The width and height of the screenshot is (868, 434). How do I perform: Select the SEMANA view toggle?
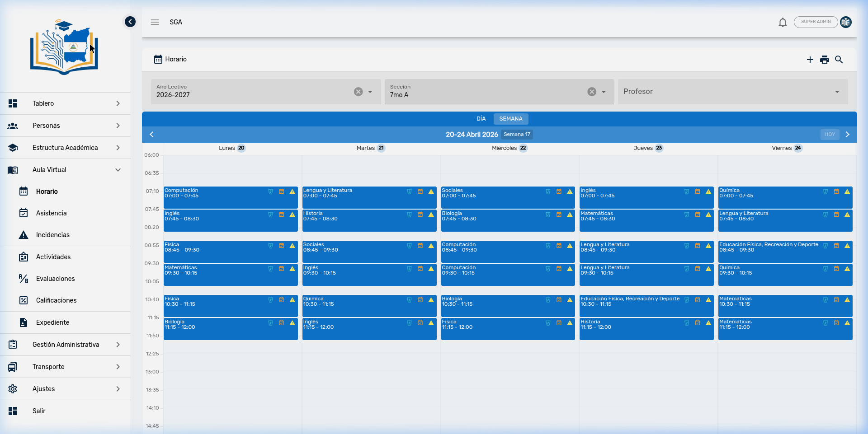tap(511, 119)
